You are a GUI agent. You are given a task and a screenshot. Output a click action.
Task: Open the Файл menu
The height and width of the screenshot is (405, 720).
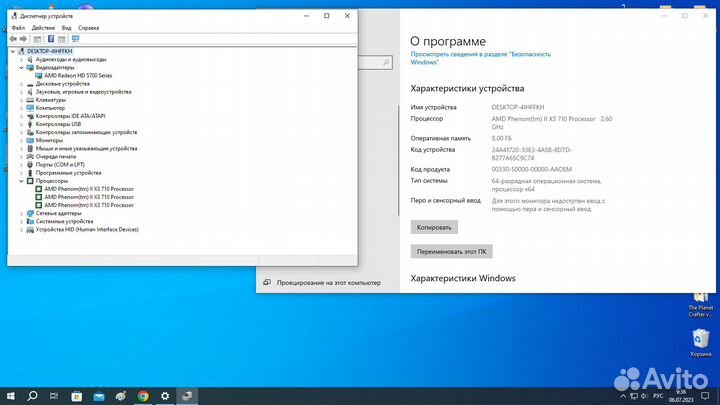pyautogui.click(x=18, y=28)
